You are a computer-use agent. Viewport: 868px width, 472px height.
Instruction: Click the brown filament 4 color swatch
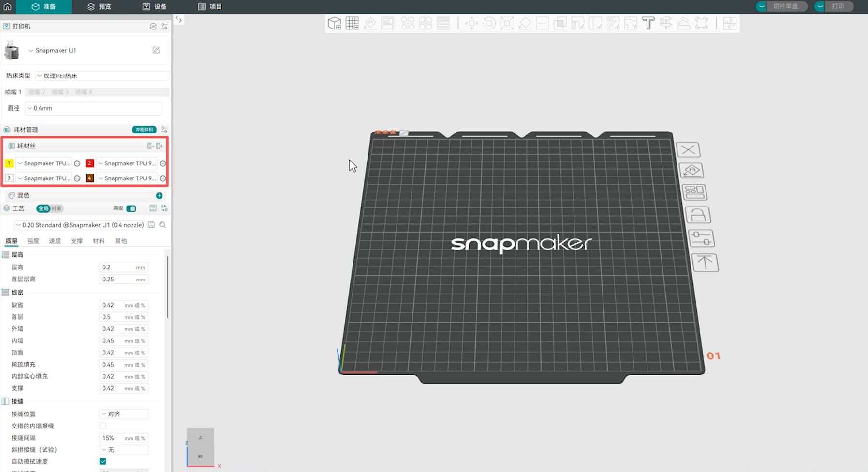pos(89,178)
